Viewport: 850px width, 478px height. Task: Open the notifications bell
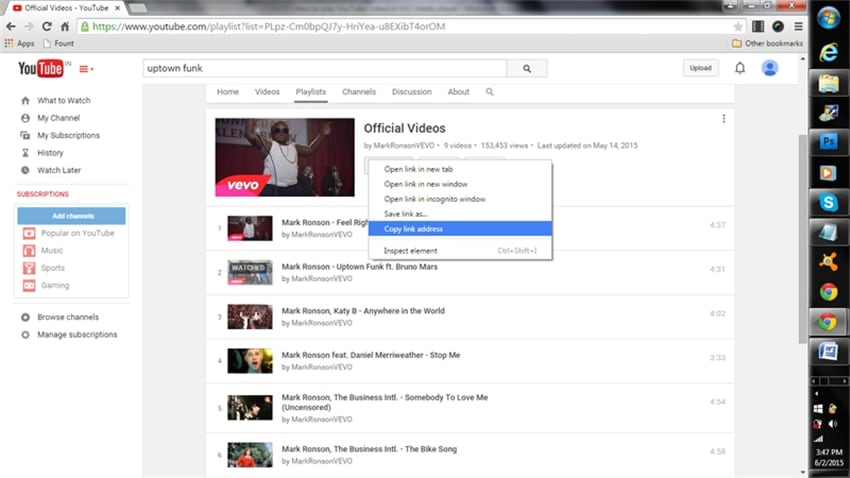pos(740,68)
